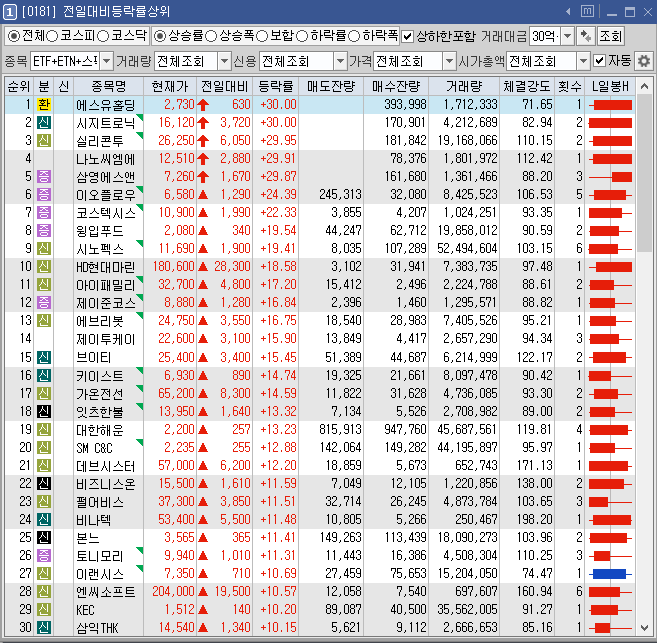Click the 신 badge on 시노펙스 row

click(x=44, y=249)
